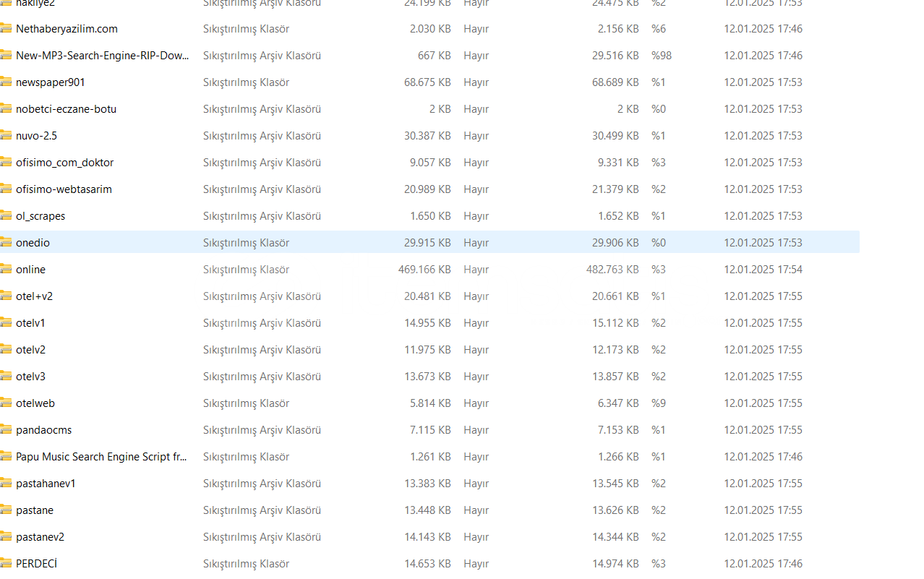Select the 29.516 KB size cell
The image size is (924, 579).
click(615, 56)
